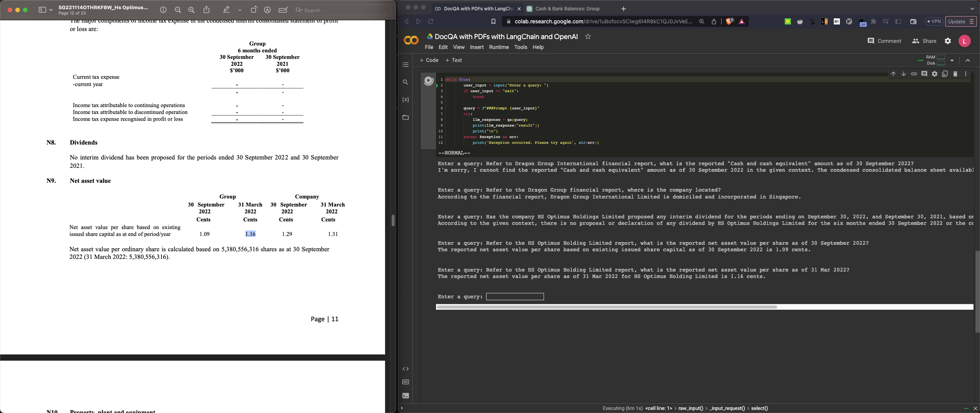This screenshot has height=413, width=980.
Task: Stop the running Colab cell
Action: coord(428,80)
